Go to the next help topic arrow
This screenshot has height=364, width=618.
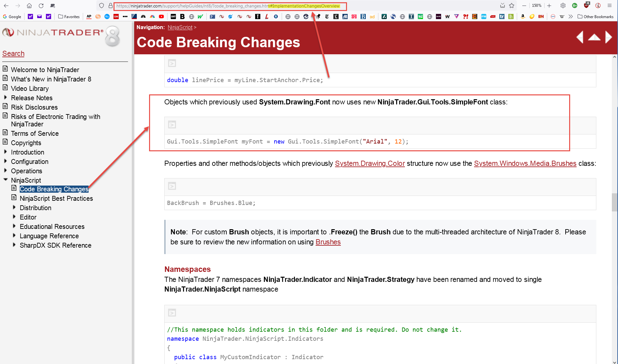[608, 37]
